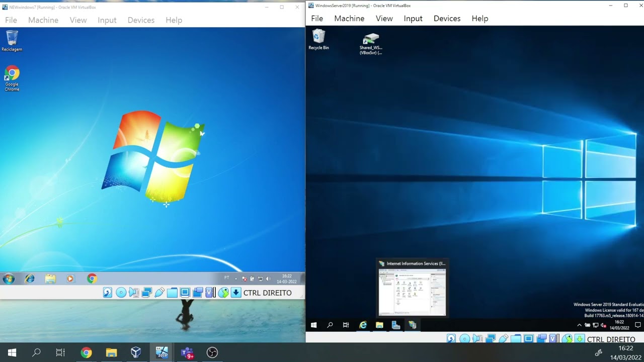
Task: Click USB icon in WindowsServer2019 status bar
Action: 503,339
